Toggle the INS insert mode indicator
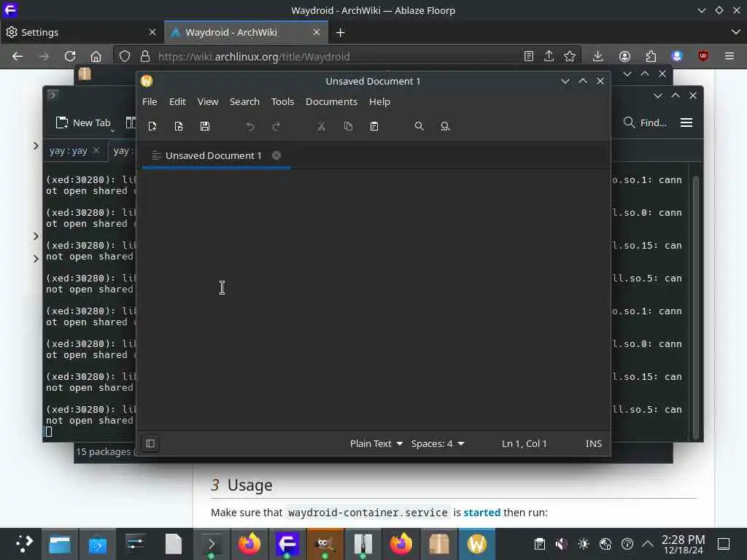 click(x=594, y=443)
